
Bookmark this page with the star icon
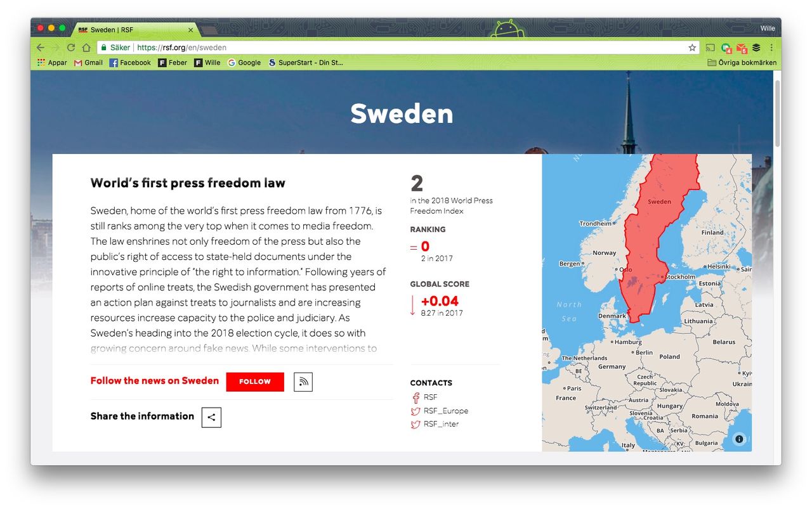click(x=692, y=48)
